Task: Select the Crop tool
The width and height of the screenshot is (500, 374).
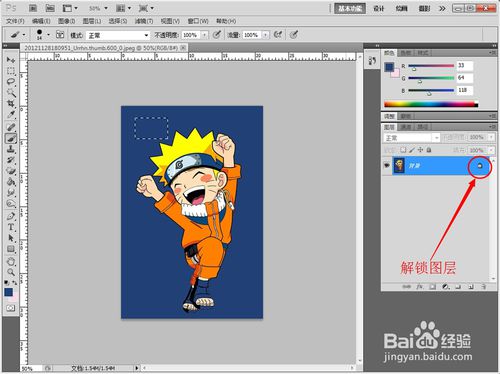Action: pos(11,104)
